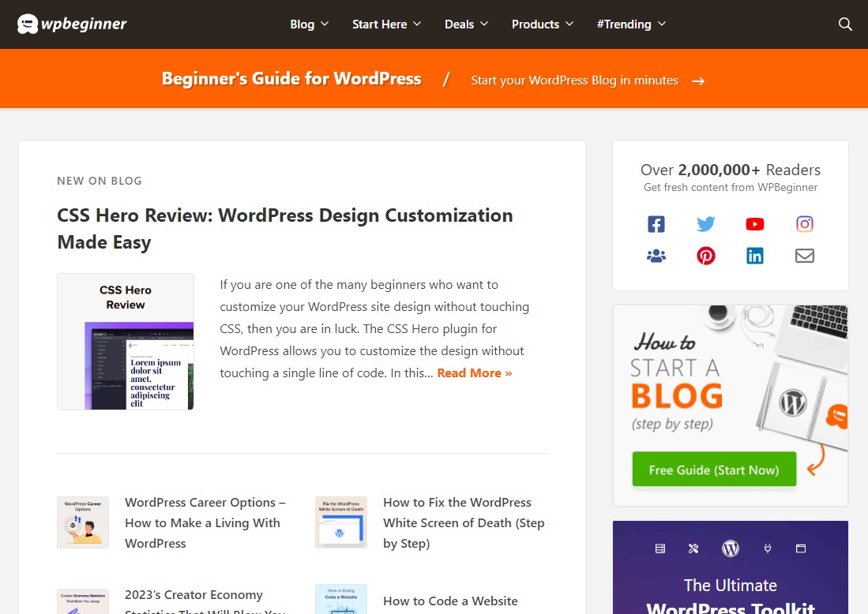Click 'Get fresh content from WPBeginner' text
Image resolution: width=868 pixels, height=614 pixels.
[730, 188]
